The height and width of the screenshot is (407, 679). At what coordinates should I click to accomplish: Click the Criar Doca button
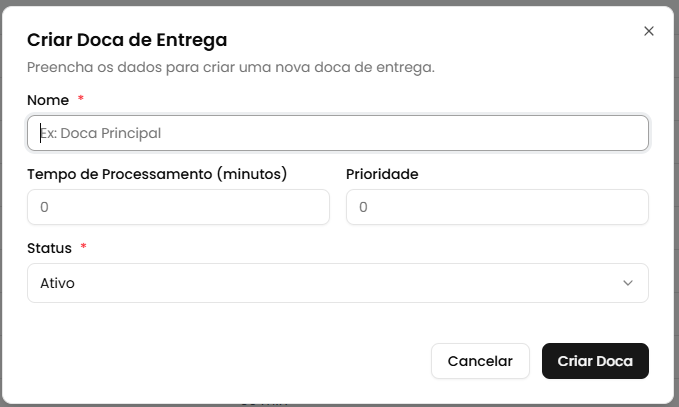[595, 361]
